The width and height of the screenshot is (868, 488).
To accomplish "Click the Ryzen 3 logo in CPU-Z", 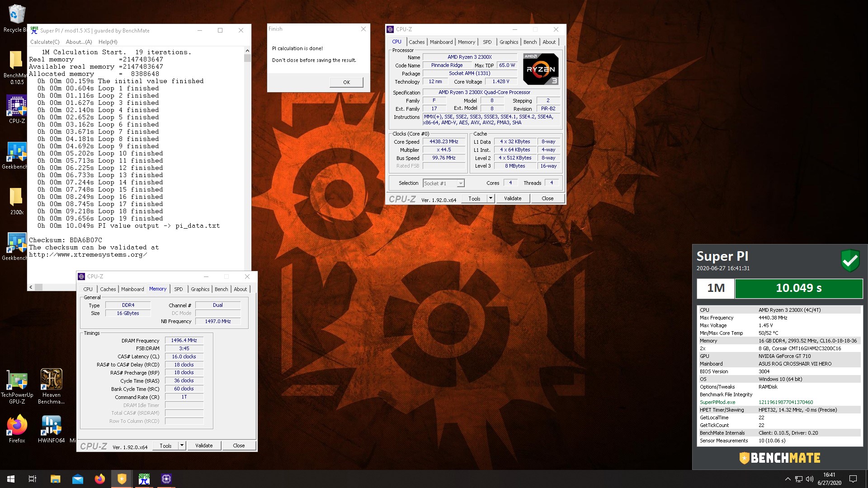I will click(541, 69).
